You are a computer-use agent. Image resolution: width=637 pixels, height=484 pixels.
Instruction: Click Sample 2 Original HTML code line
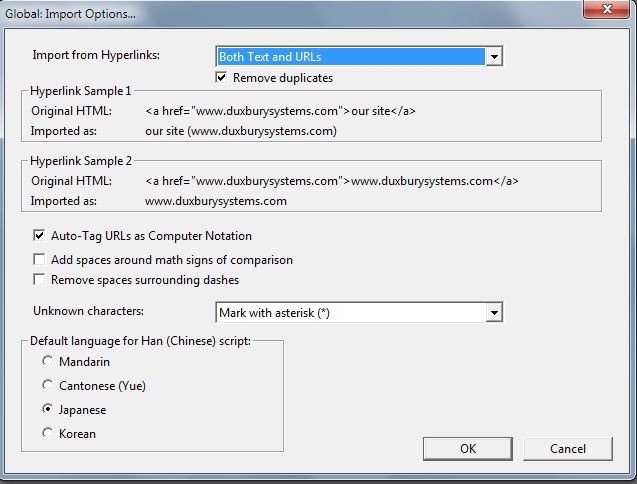pyautogui.click(x=332, y=181)
